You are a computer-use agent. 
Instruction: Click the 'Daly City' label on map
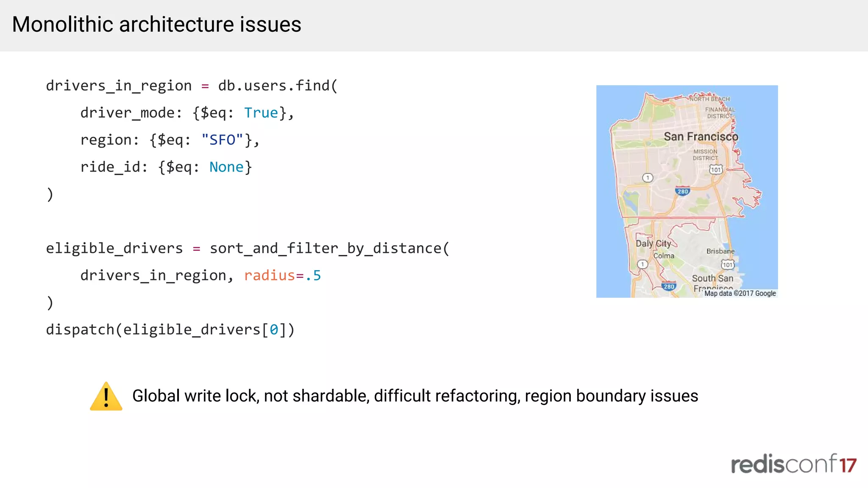pyautogui.click(x=653, y=244)
